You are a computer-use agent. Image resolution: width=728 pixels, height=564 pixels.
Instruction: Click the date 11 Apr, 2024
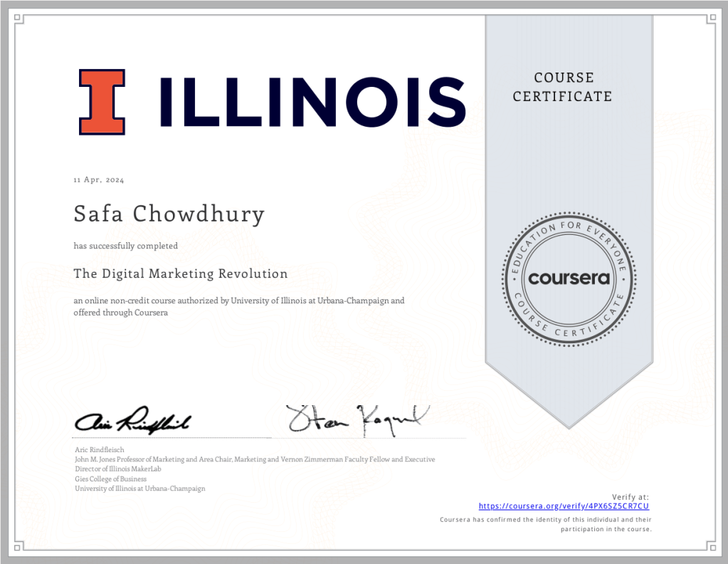(x=99, y=180)
